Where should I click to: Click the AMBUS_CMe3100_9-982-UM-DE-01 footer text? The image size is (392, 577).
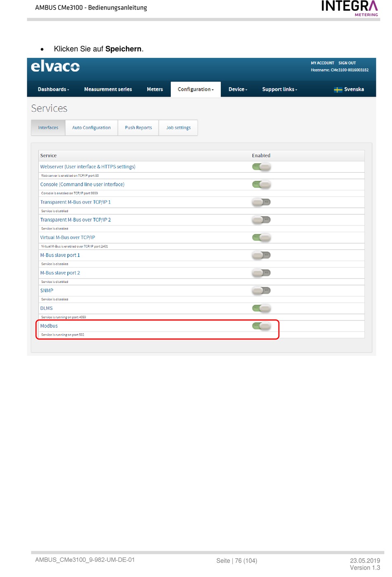tap(85, 560)
